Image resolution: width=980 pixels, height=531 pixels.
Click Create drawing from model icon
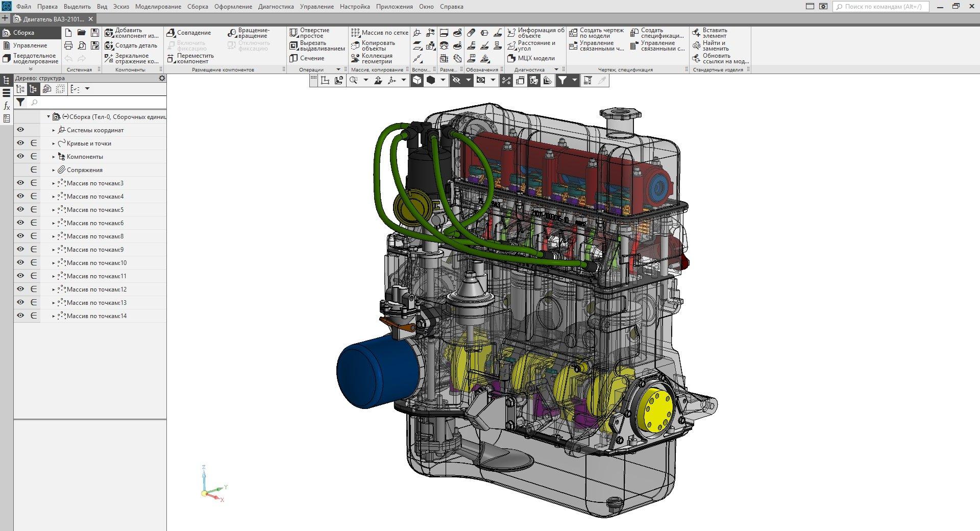pos(596,33)
